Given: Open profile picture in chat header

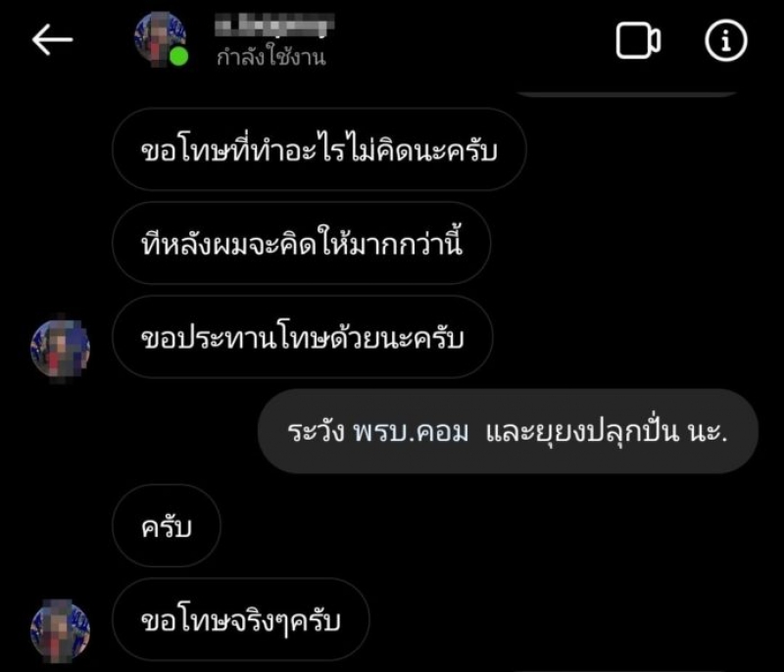Looking at the screenshot, I should pyautogui.click(x=160, y=39).
